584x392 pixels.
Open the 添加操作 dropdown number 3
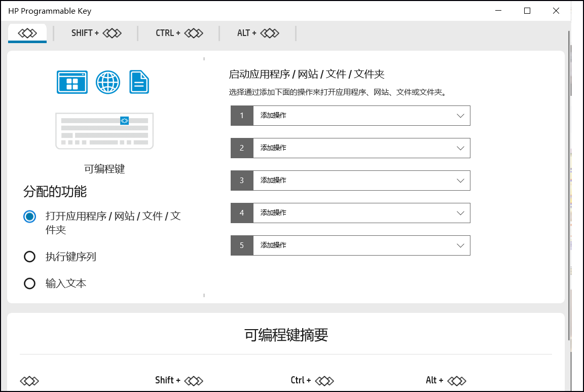pyautogui.click(x=361, y=181)
